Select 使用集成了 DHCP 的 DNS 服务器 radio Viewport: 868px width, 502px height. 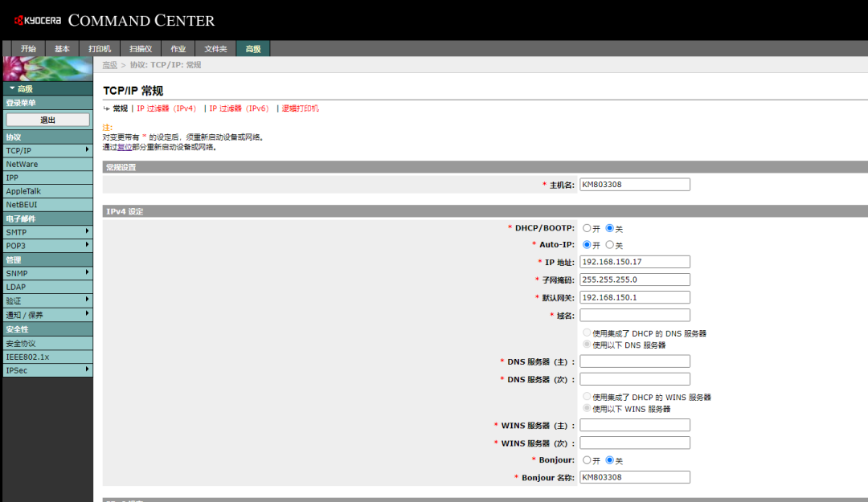(x=586, y=333)
